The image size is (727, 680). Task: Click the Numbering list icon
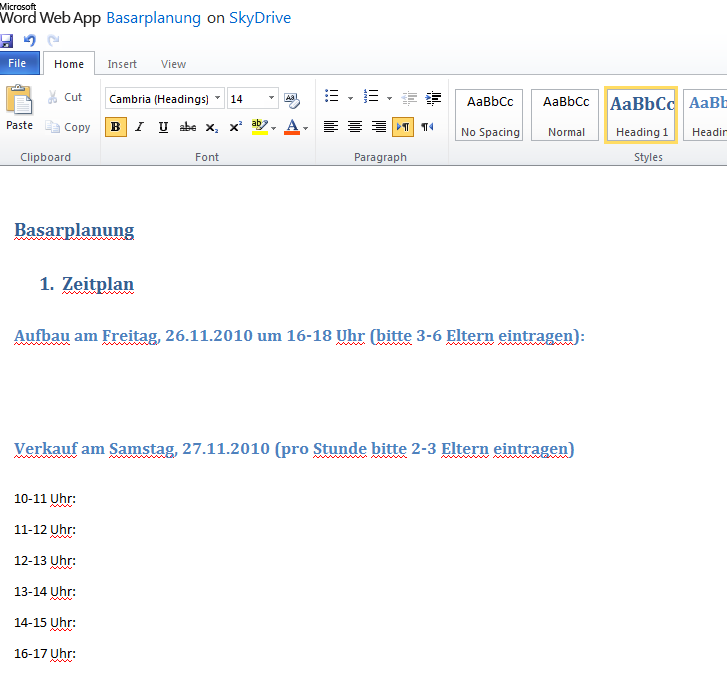(371, 96)
